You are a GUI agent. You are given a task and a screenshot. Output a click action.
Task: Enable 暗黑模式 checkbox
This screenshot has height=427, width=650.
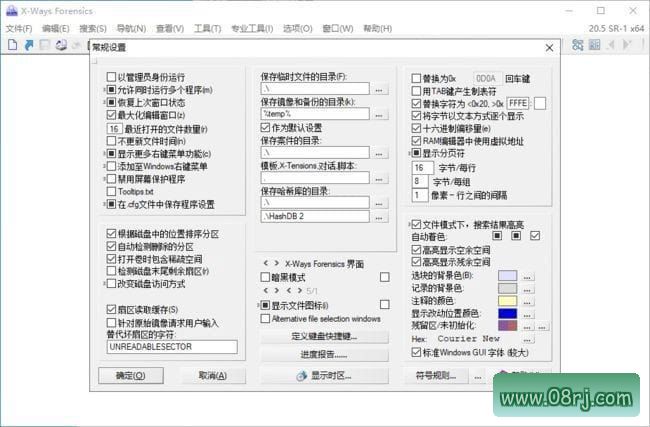point(265,277)
